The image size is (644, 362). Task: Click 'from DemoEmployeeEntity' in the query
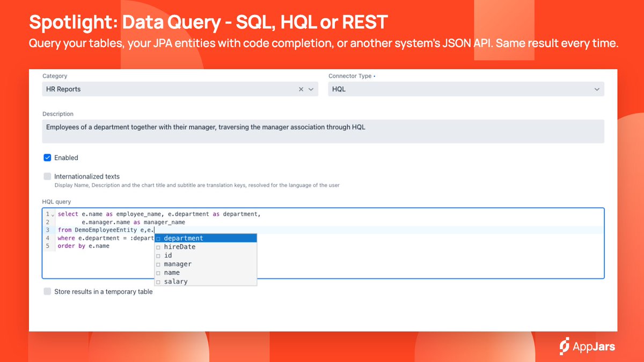(x=98, y=230)
